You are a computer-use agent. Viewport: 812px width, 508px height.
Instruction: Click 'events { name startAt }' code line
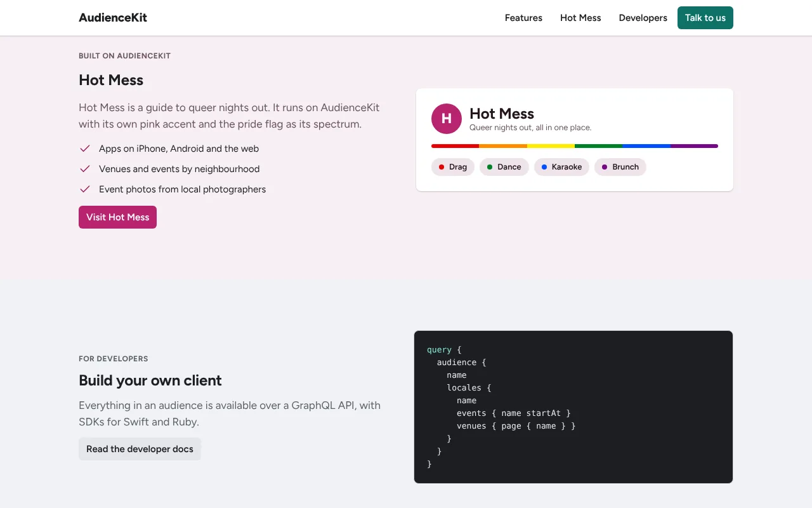pyautogui.click(x=514, y=413)
